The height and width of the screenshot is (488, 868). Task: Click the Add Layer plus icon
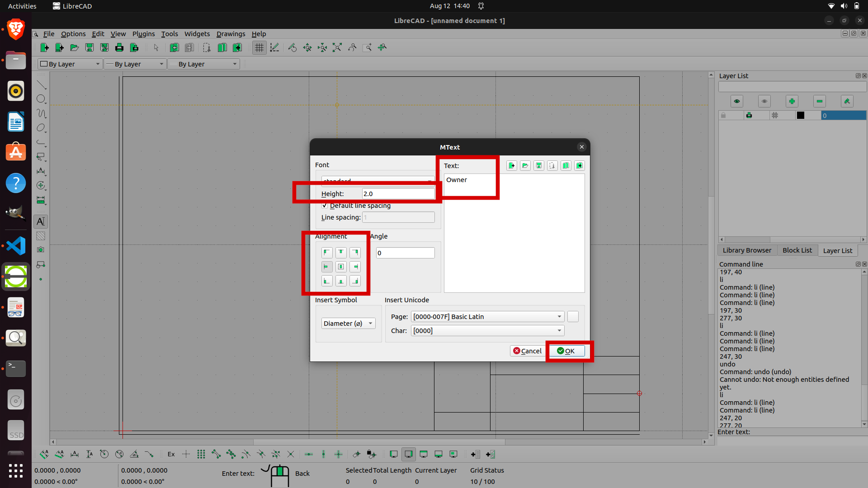tap(792, 101)
